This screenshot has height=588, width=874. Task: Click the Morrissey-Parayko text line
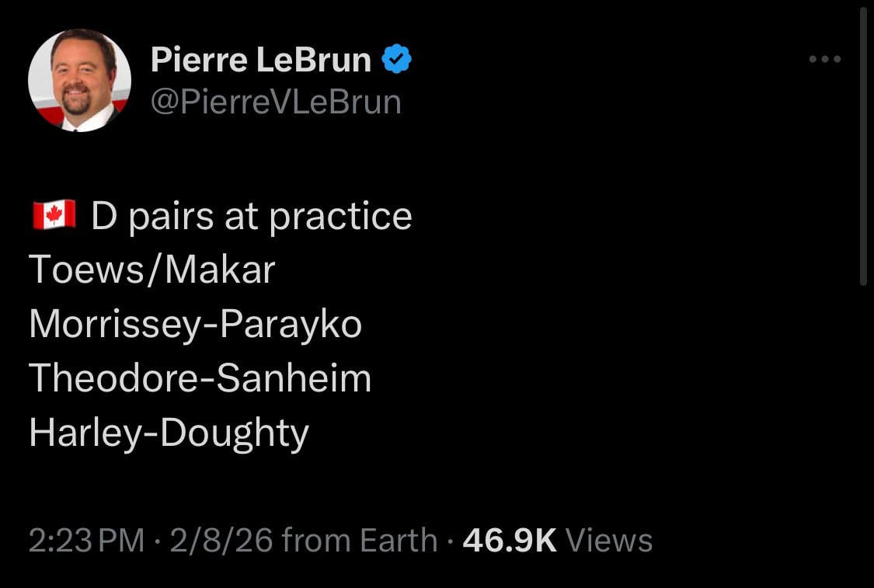[194, 324]
